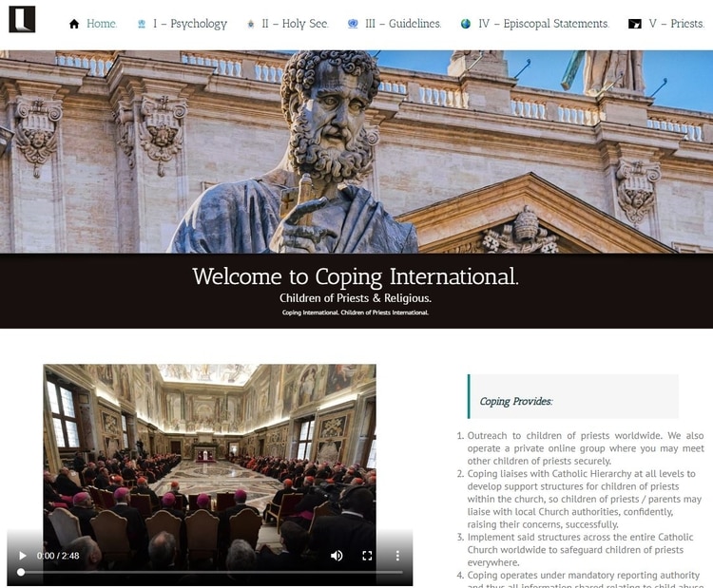Viewport: 713px width, 588px height.
Task: Open the III – Guidelines menu item
Action: click(x=403, y=24)
